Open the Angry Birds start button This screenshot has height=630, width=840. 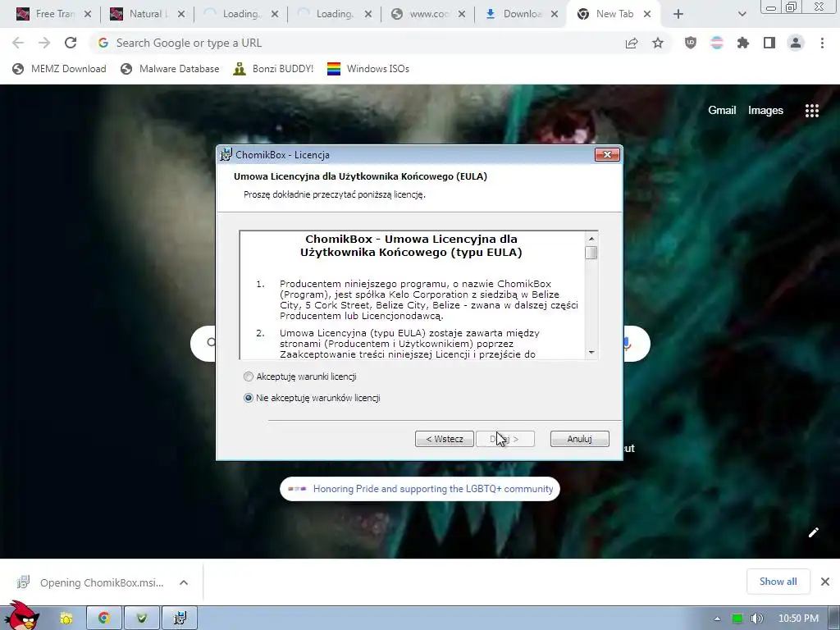21,616
